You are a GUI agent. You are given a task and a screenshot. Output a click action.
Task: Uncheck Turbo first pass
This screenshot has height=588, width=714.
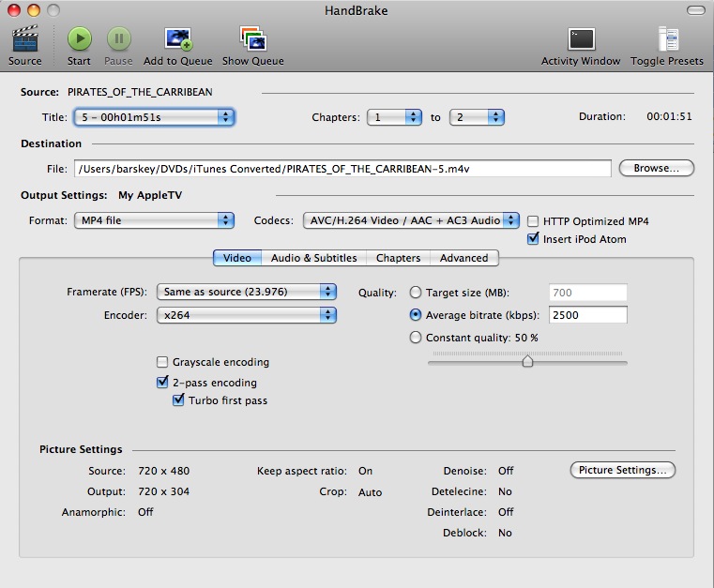(178, 400)
